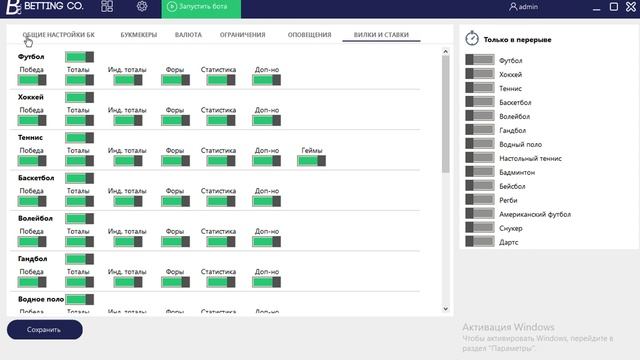
Task: Toggle Волейбол Статистика switch
Action: (221, 242)
